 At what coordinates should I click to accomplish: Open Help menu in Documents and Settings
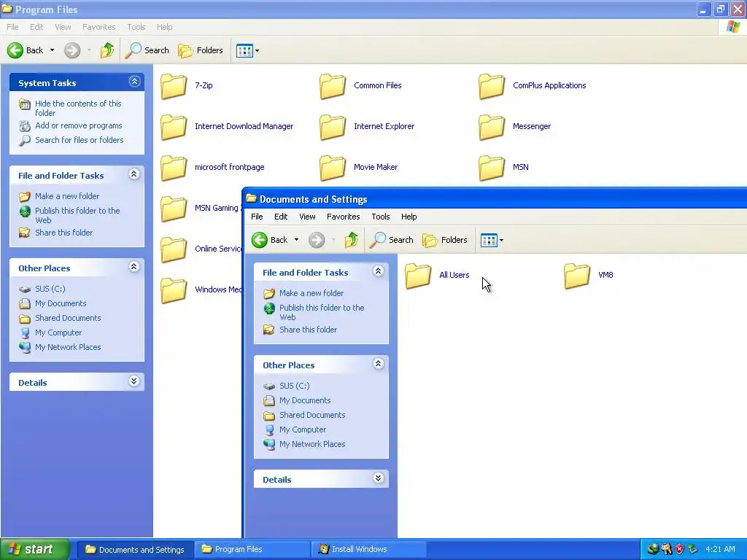click(x=409, y=217)
